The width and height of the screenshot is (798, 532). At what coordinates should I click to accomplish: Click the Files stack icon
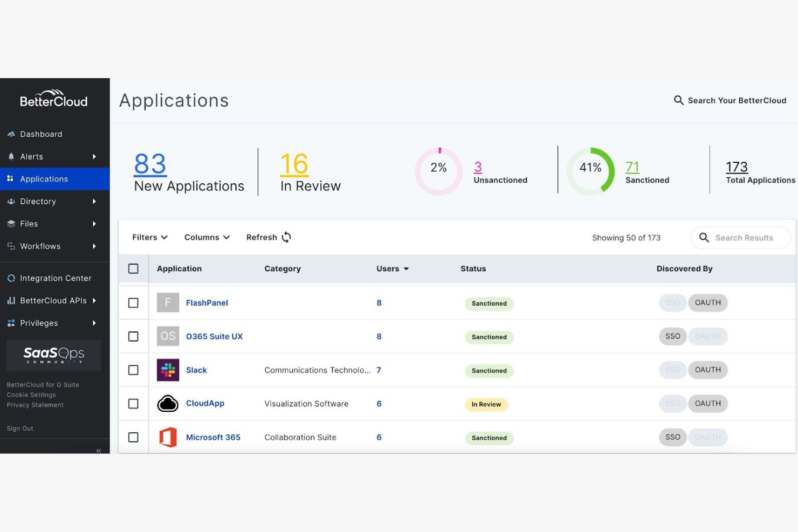(x=11, y=224)
